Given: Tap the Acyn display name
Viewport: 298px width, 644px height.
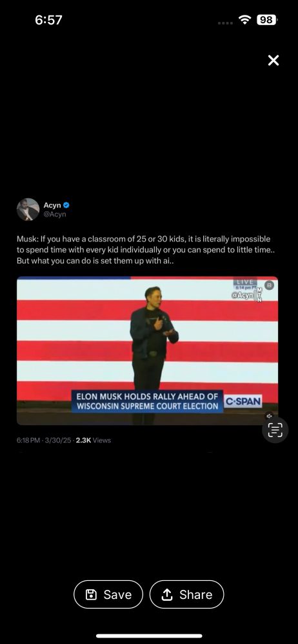Looking at the screenshot, I should point(52,205).
